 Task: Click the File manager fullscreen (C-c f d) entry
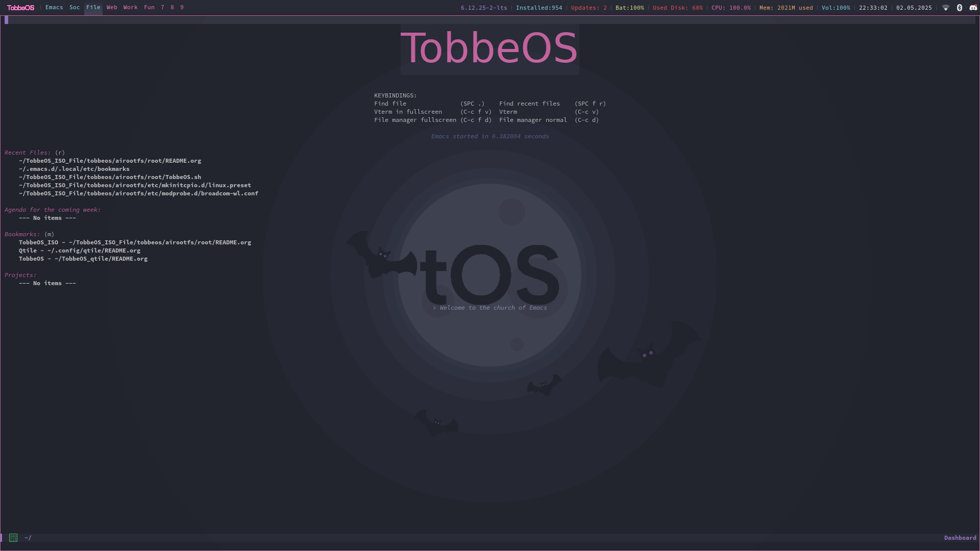[x=433, y=120]
